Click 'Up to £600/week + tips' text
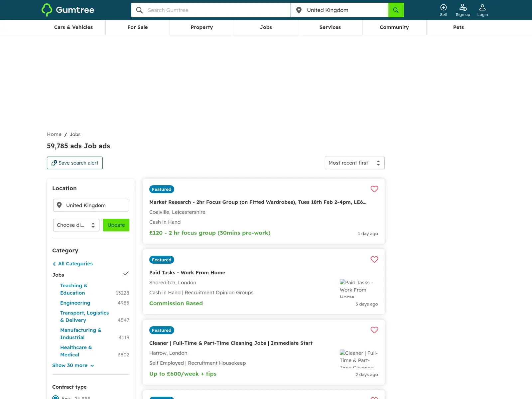This screenshot has height=399, width=532. click(183, 374)
